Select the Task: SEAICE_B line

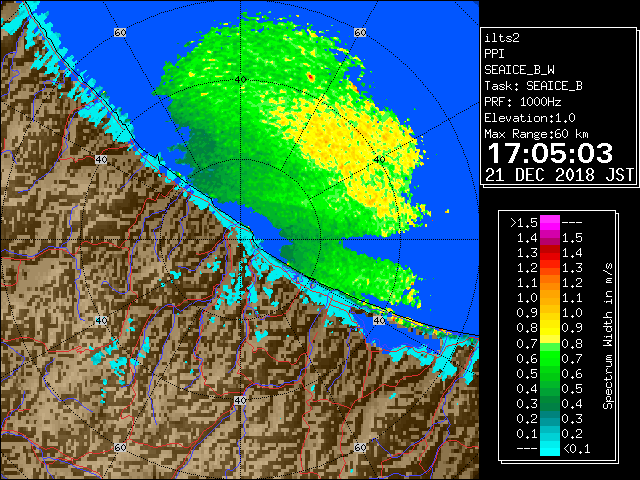coord(533,86)
